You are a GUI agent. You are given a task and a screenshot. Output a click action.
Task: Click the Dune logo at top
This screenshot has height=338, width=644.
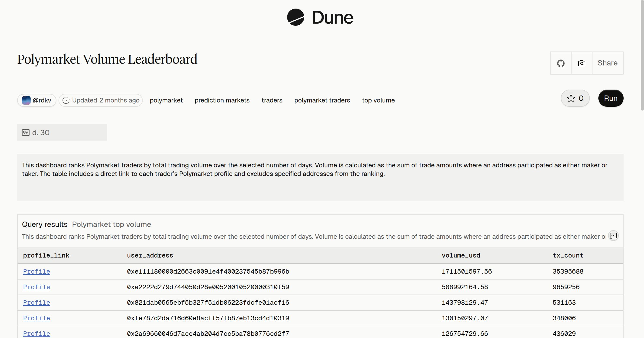[x=320, y=17]
